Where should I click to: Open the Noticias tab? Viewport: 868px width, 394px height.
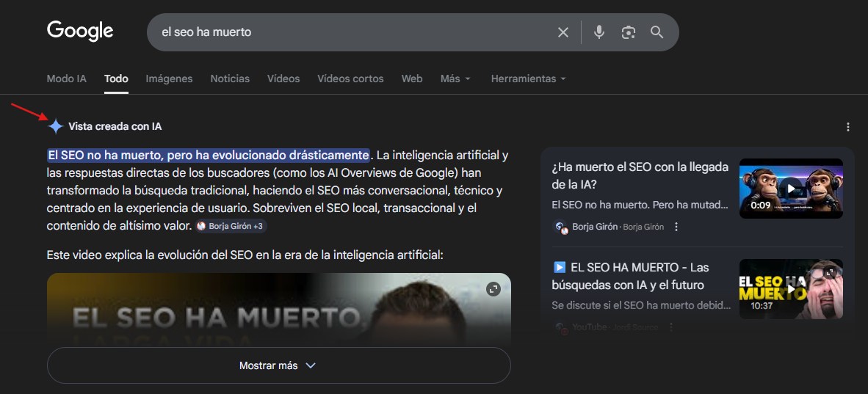[x=230, y=79]
